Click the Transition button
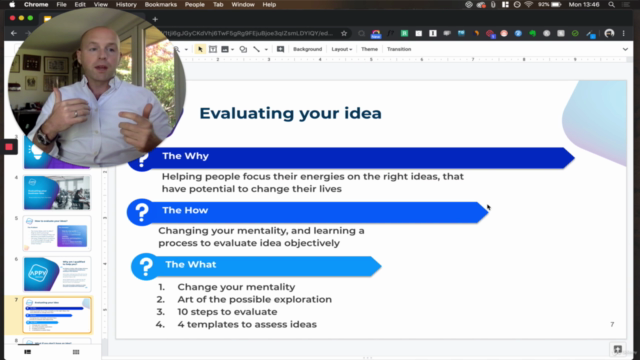 [399, 49]
